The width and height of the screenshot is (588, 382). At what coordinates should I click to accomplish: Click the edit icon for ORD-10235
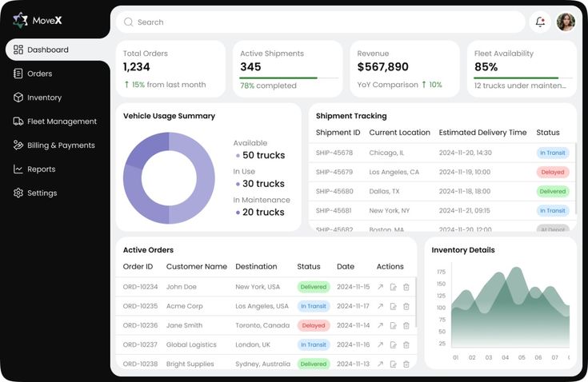click(x=393, y=306)
